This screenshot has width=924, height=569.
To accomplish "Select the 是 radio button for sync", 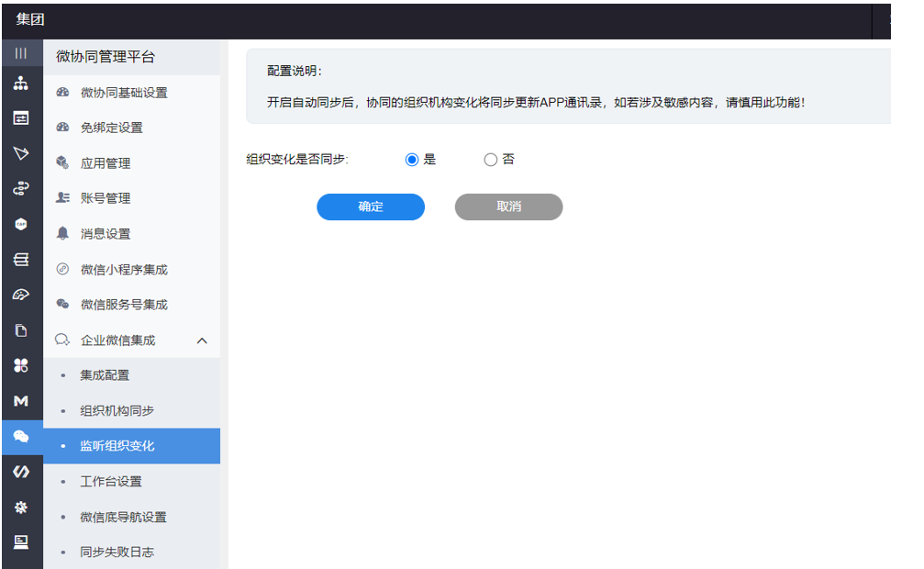I will tap(412, 160).
